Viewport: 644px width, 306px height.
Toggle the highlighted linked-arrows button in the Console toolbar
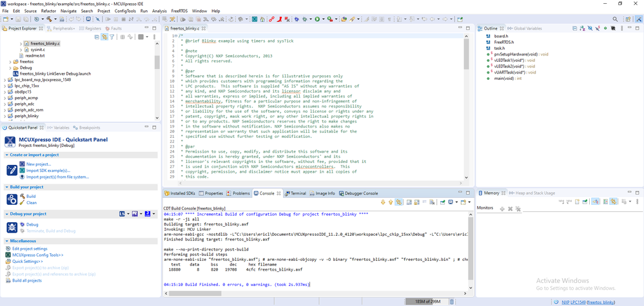(x=399, y=202)
